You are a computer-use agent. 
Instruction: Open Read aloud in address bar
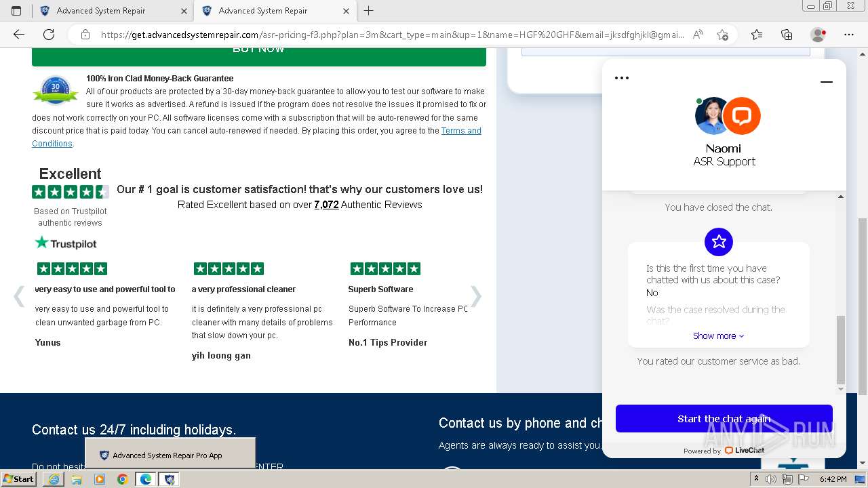[x=697, y=35]
